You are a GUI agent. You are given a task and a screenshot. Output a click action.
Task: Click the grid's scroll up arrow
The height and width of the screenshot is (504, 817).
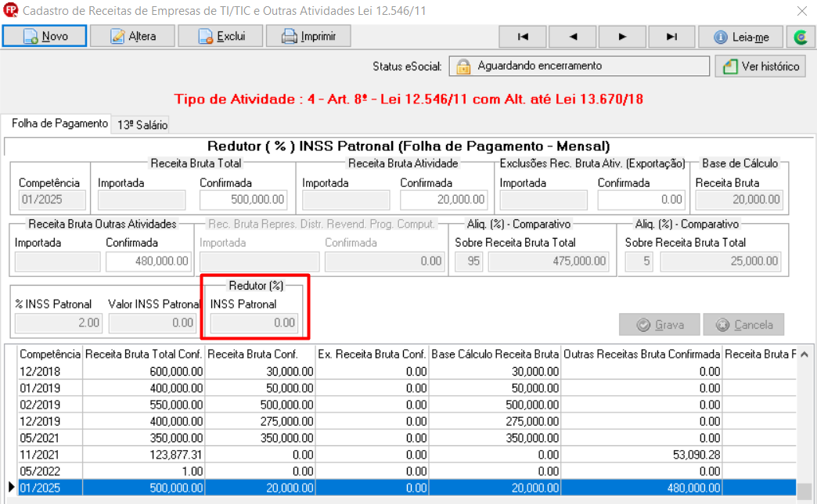(x=804, y=355)
